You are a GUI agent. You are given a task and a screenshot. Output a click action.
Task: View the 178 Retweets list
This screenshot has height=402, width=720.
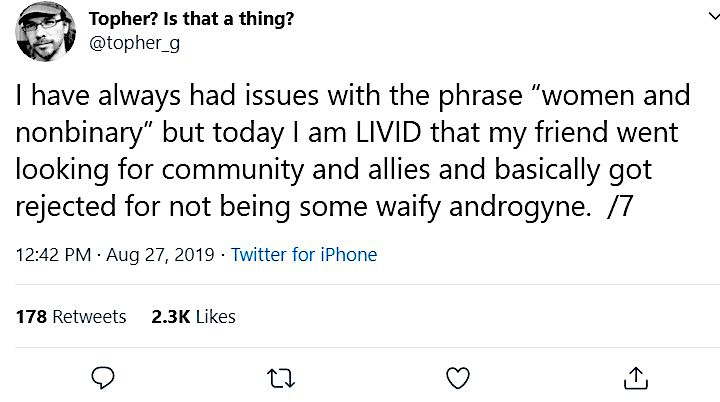71,316
